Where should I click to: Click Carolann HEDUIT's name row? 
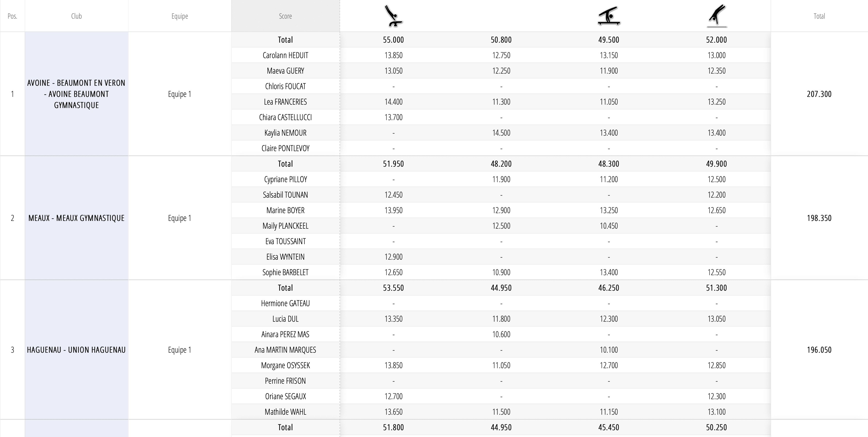coord(285,55)
